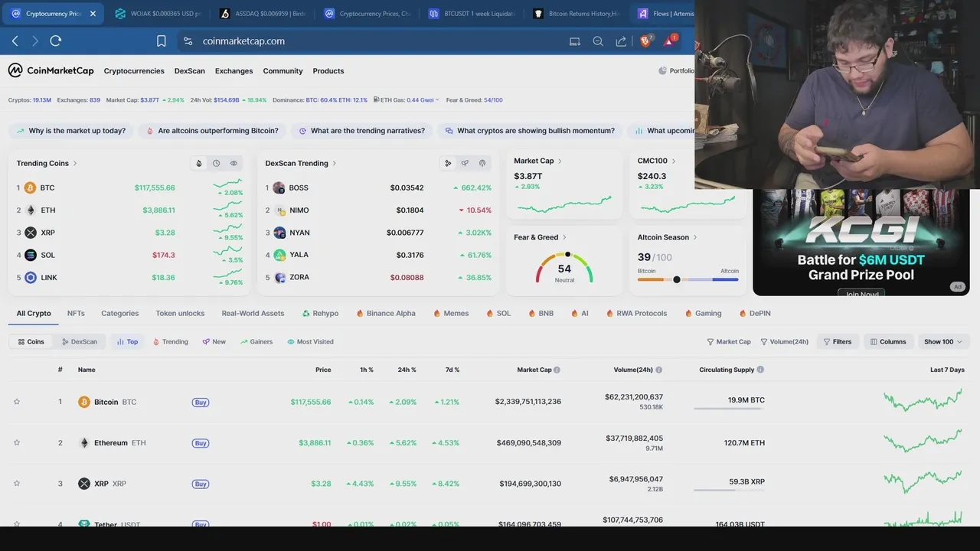Viewport: 980px width, 551px height.
Task: Open the Community menu
Action: click(x=283, y=71)
